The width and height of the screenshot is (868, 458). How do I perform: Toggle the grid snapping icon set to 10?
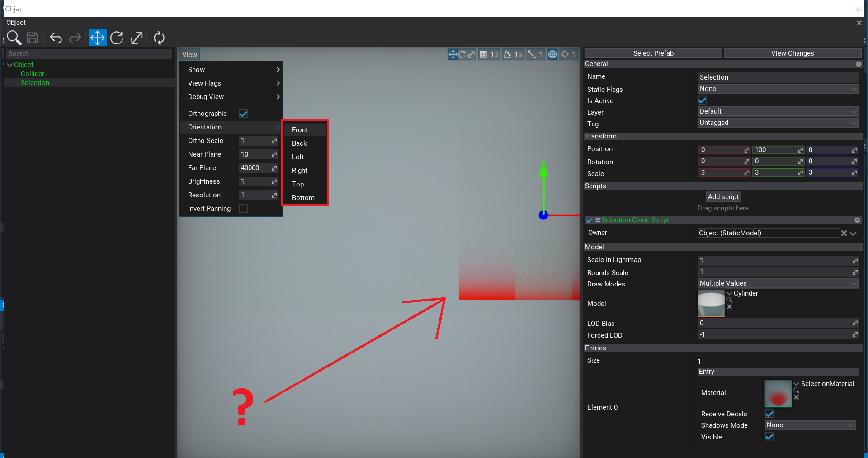(x=483, y=54)
